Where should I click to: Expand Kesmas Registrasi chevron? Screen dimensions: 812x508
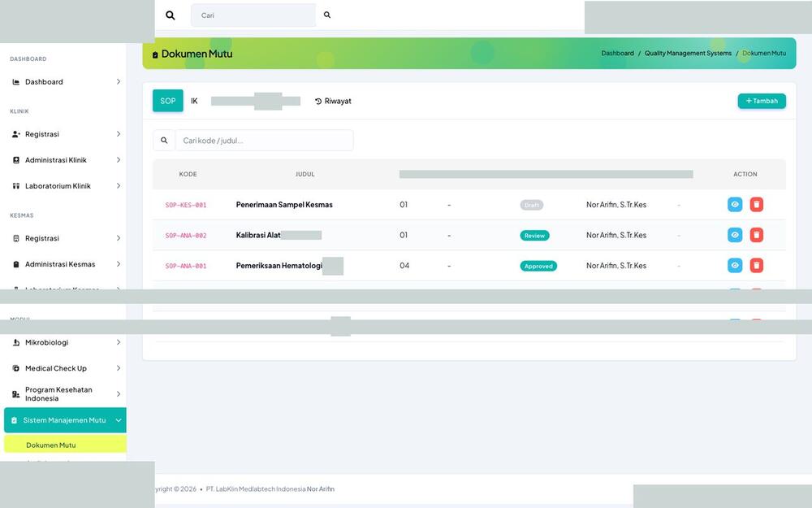point(118,238)
